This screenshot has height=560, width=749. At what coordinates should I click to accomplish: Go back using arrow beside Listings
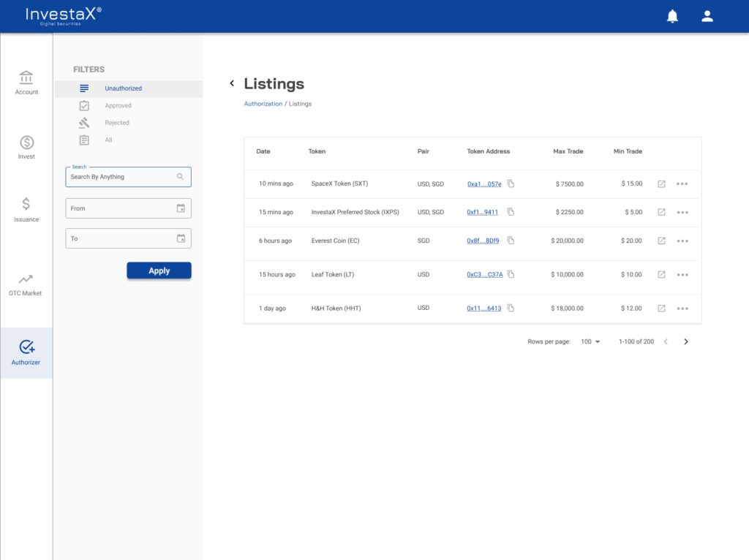[232, 83]
